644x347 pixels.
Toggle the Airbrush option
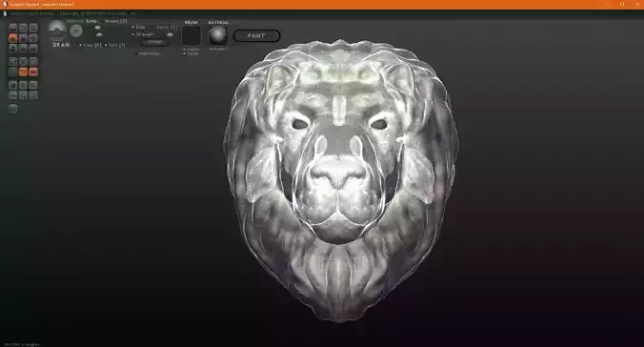pyautogui.click(x=74, y=21)
